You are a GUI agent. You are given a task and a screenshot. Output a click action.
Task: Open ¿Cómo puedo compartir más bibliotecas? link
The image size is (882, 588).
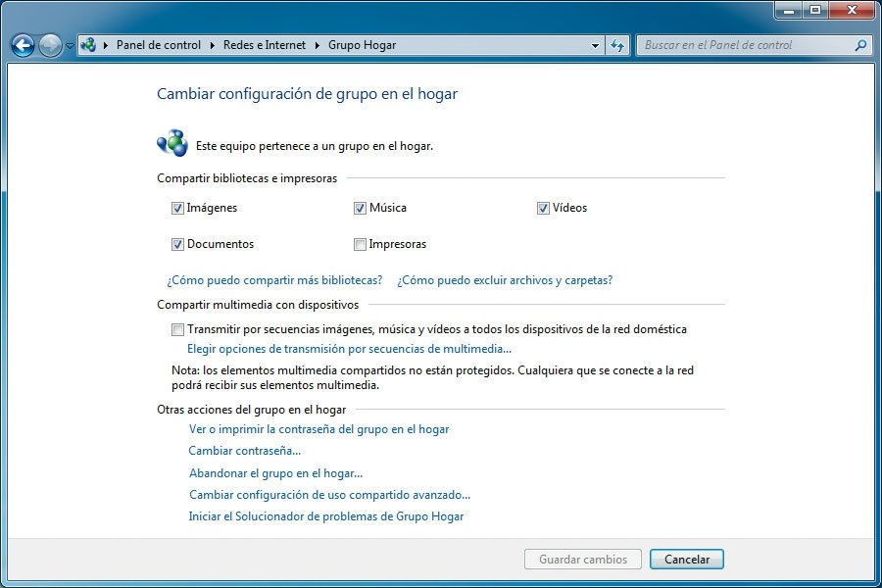pos(274,280)
